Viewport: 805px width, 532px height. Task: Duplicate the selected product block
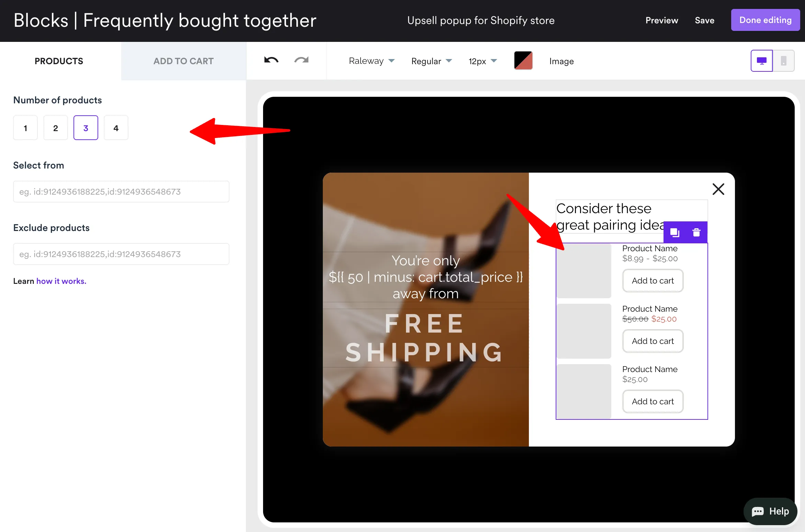tap(674, 232)
